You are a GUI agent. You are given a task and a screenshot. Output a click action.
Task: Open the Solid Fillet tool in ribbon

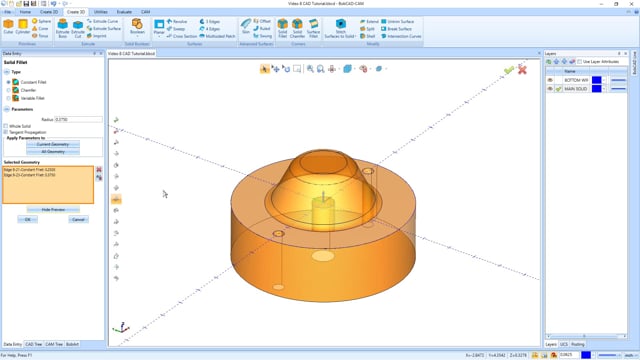[282, 29]
